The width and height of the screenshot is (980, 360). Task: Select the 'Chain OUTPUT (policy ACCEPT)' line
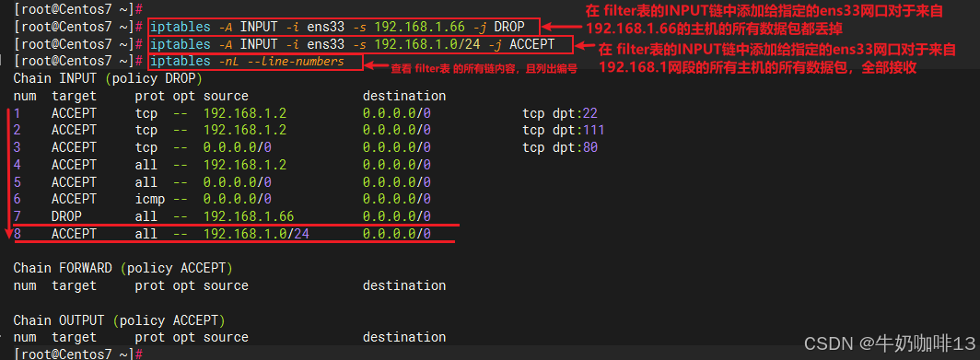(x=119, y=320)
